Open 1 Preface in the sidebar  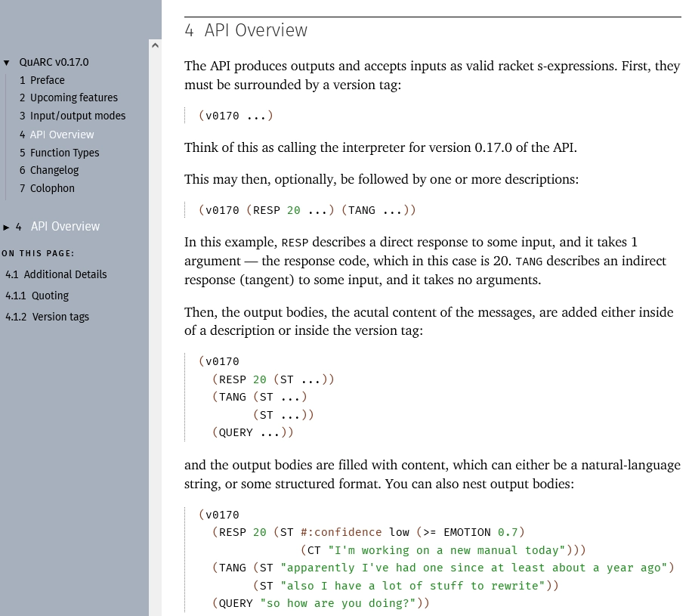[47, 80]
